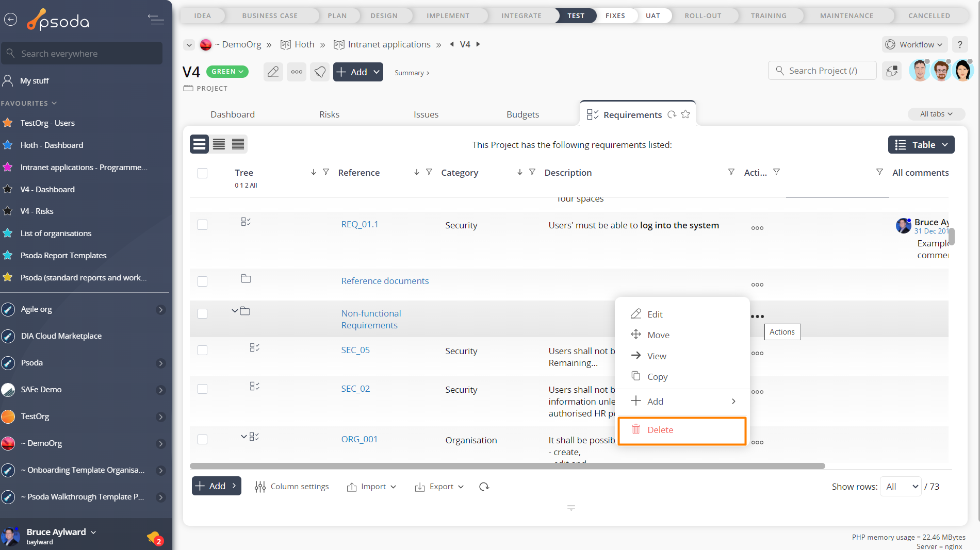
Task: Filter the Reference column
Action: (x=429, y=172)
